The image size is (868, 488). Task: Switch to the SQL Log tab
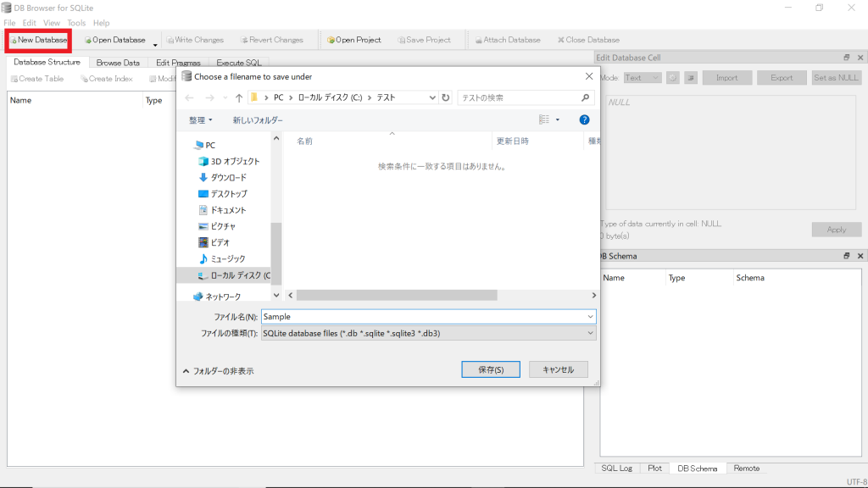(616, 469)
